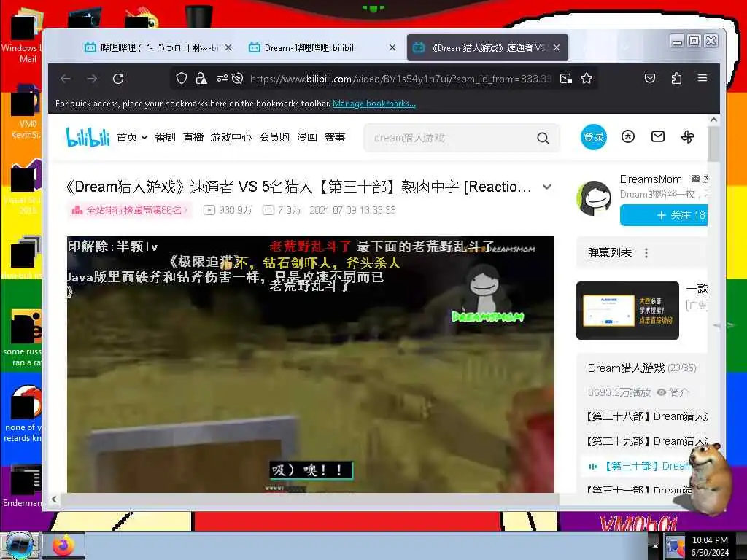Click the browser URL address field
The image size is (747, 560).
point(400,79)
